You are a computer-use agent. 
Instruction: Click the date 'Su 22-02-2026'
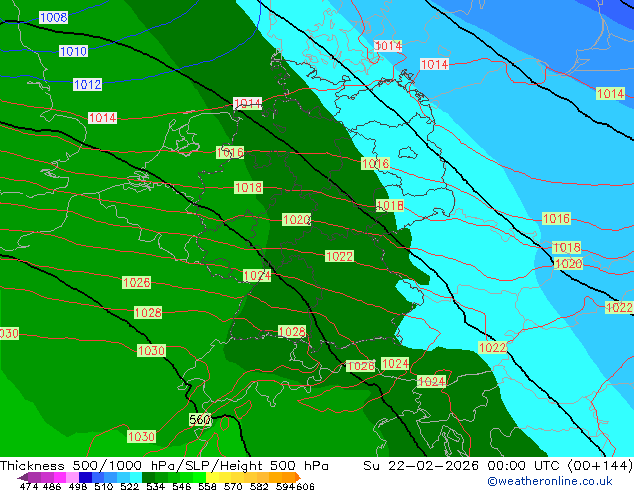[421, 466]
